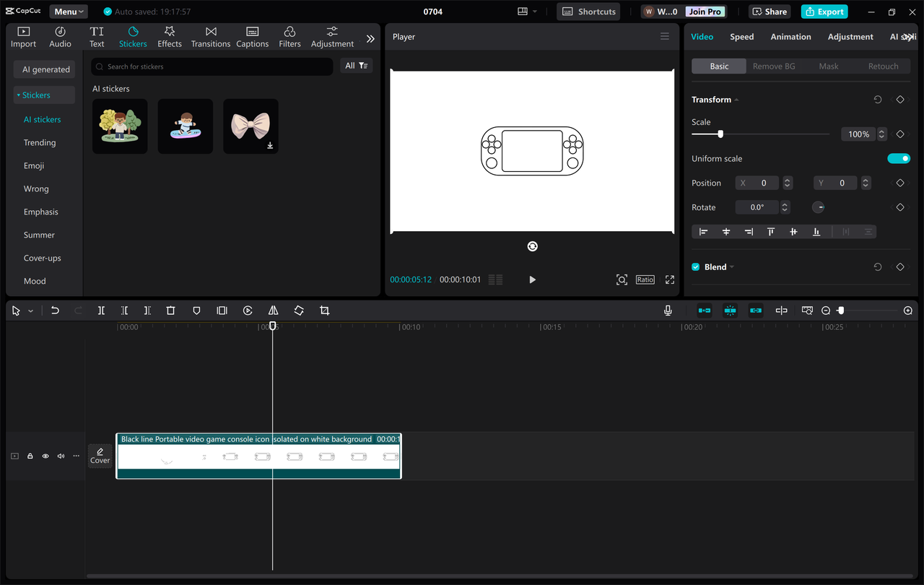Show more media tabs with double chevron
The height and width of the screenshot is (585, 924).
coord(370,39)
